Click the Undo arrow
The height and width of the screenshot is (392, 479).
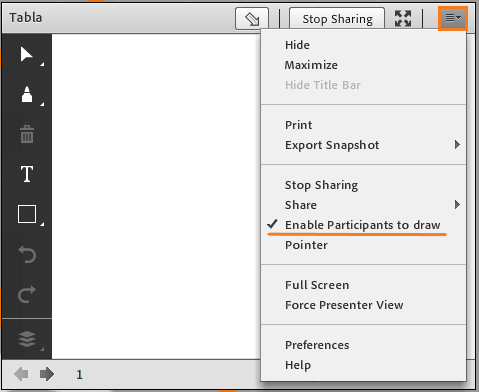[27, 254]
